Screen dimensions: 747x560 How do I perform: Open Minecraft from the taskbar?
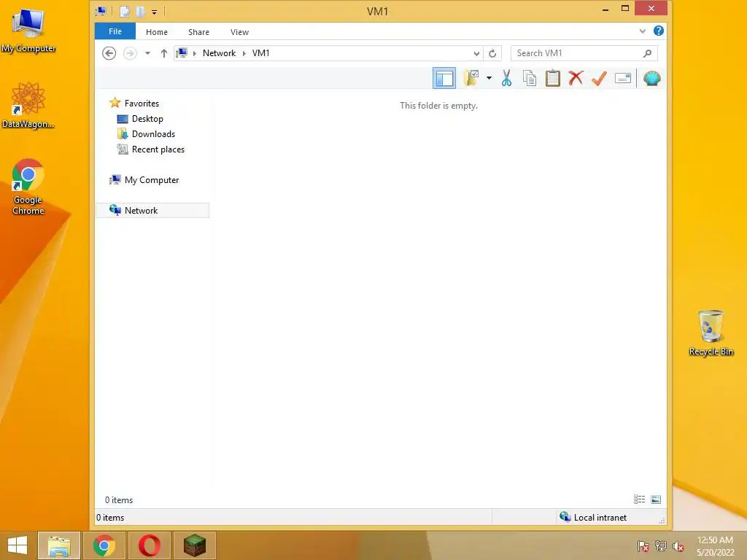tap(194, 545)
